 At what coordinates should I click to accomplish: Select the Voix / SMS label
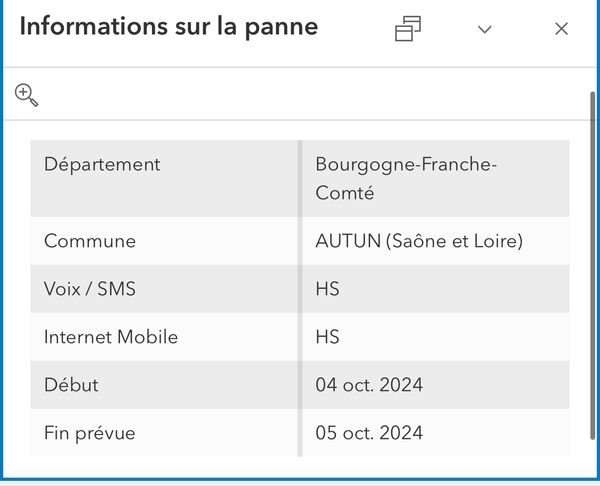point(90,289)
